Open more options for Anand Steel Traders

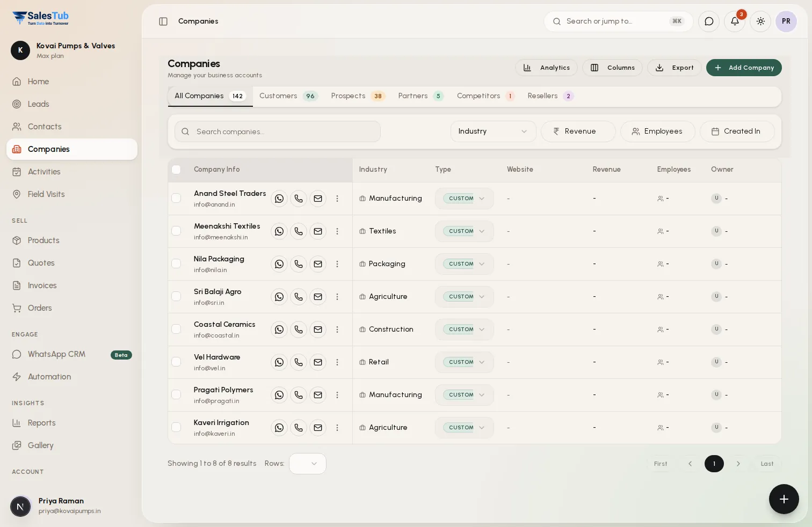[337, 199]
